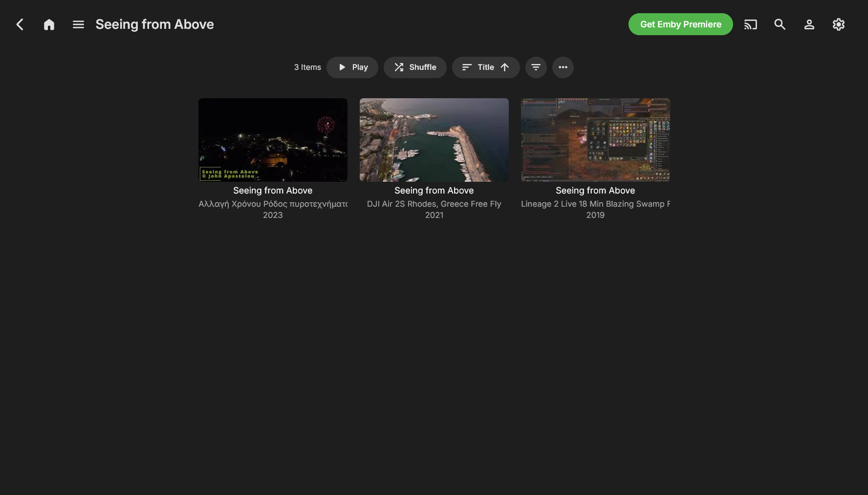
Task: Click Seeing from Above above the 2021 video
Action: point(434,191)
